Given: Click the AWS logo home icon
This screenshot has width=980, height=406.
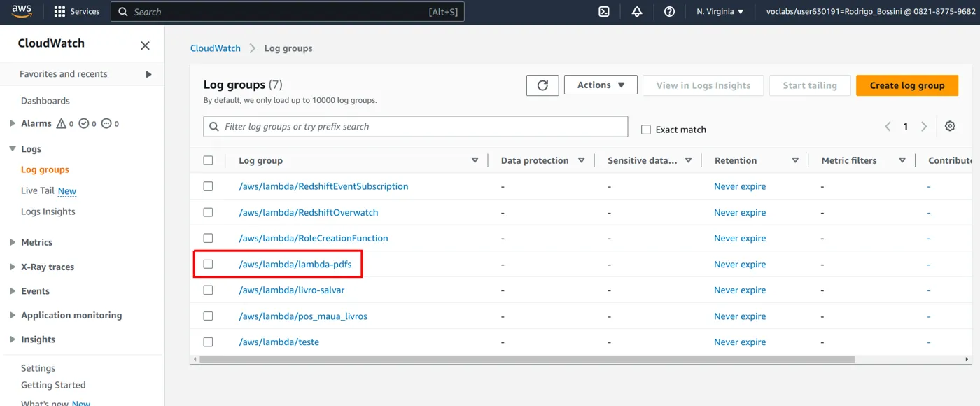Looking at the screenshot, I should [22, 11].
